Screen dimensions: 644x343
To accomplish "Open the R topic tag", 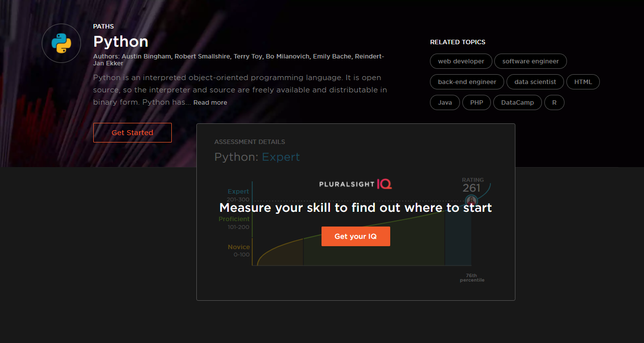I will [554, 103].
